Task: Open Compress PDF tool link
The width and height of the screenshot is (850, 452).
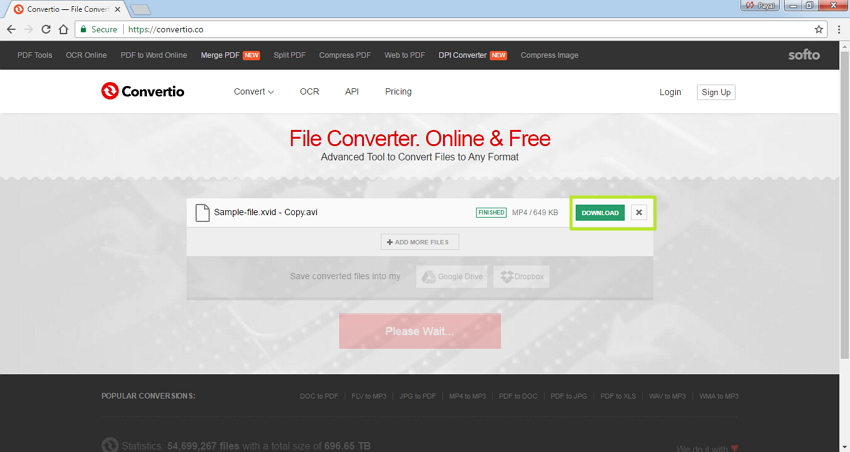Action: 345,55
